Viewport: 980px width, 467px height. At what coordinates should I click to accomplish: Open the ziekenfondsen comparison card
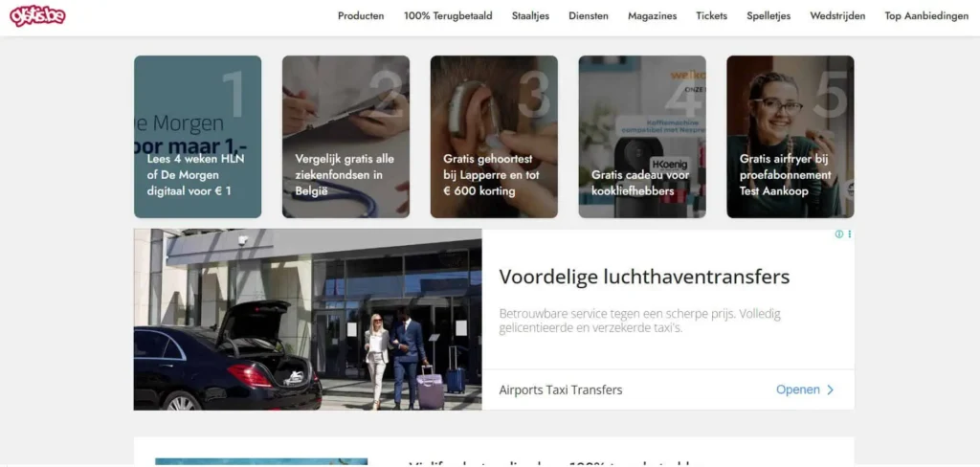(345, 137)
